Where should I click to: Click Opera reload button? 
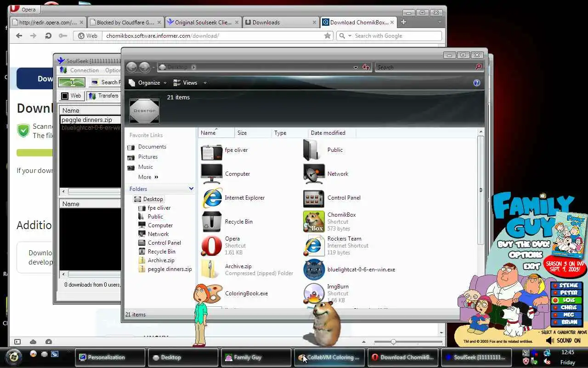[48, 35]
